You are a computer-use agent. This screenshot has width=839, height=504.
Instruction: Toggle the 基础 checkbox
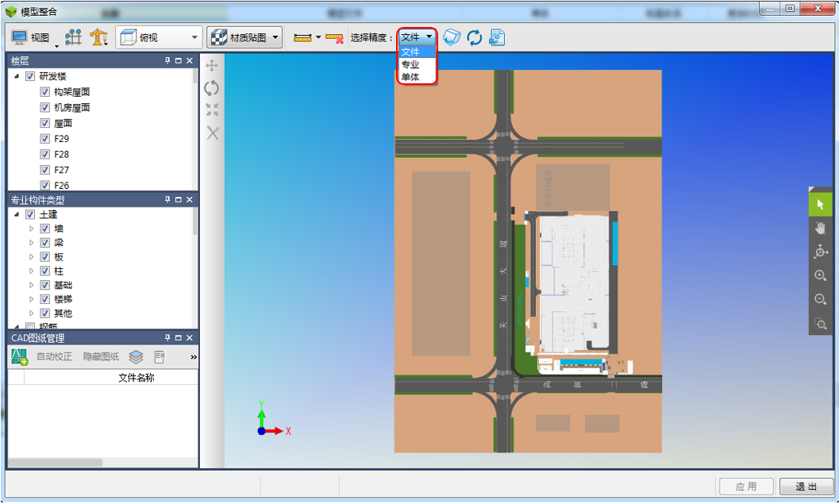[x=45, y=285]
